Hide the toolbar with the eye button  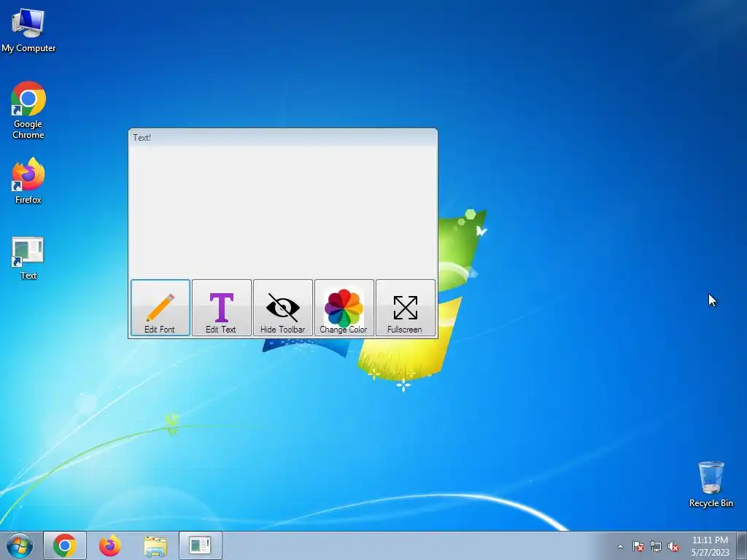(283, 308)
